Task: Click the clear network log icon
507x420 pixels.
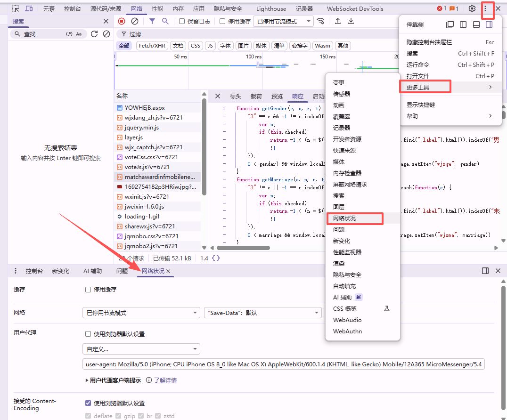Action: click(135, 21)
